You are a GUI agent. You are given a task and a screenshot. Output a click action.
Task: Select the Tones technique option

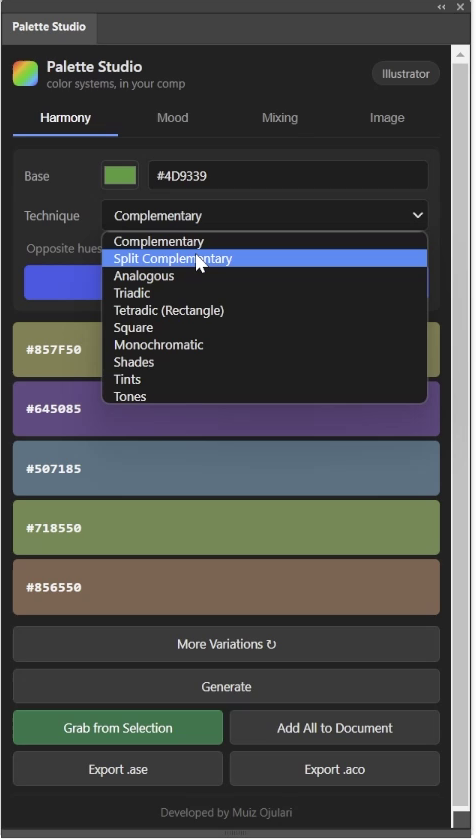tap(265, 396)
